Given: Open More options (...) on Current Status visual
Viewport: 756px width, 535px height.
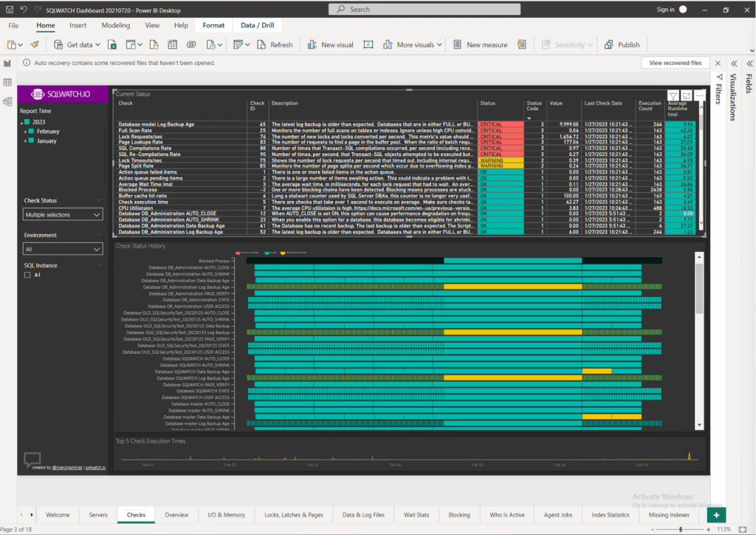Looking at the screenshot, I should click(698, 95).
